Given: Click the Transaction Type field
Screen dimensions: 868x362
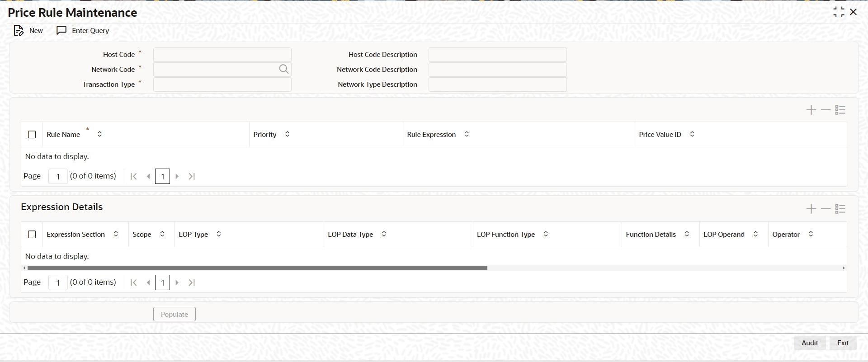Looking at the screenshot, I should pyautogui.click(x=222, y=85).
